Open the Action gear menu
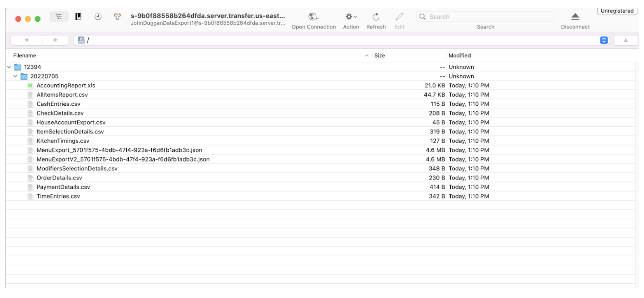Image resolution: width=644 pixels, height=298 pixels. pos(350,17)
